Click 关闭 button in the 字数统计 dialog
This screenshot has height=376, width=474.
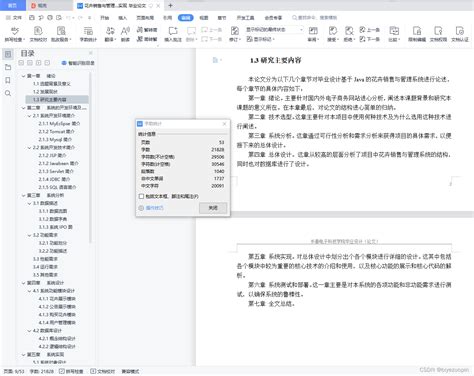point(213,208)
